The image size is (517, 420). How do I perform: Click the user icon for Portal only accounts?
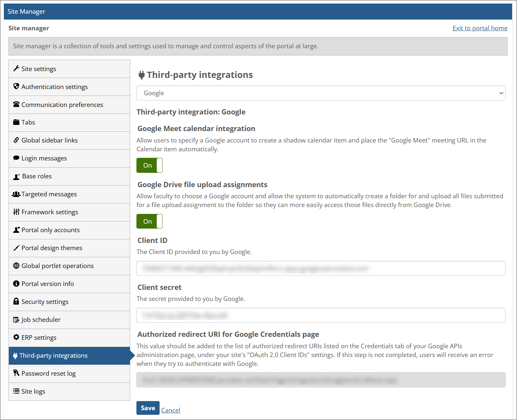click(x=16, y=230)
